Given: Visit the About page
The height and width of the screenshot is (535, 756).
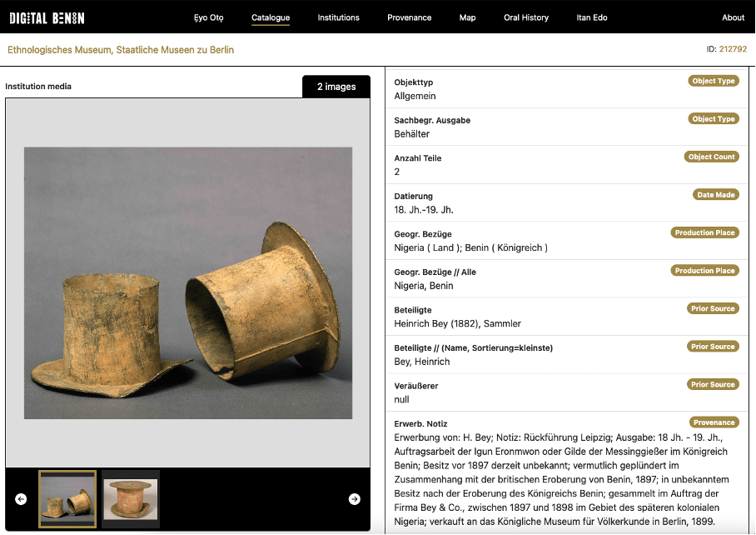Looking at the screenshot, I should point(733,17).
